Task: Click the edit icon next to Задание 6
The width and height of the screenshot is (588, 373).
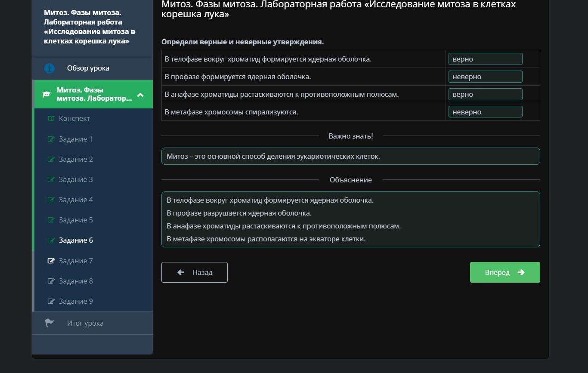Action: [51, 240]
